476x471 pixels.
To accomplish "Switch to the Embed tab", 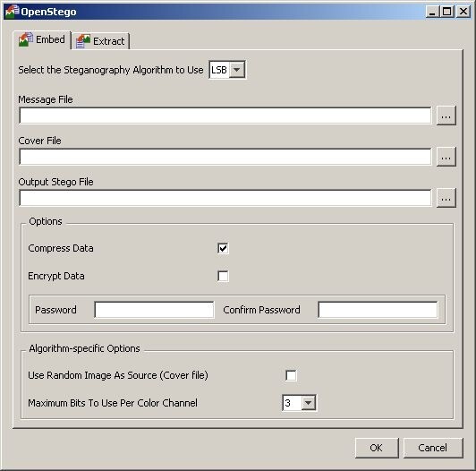I will click(x=42, y=39).
